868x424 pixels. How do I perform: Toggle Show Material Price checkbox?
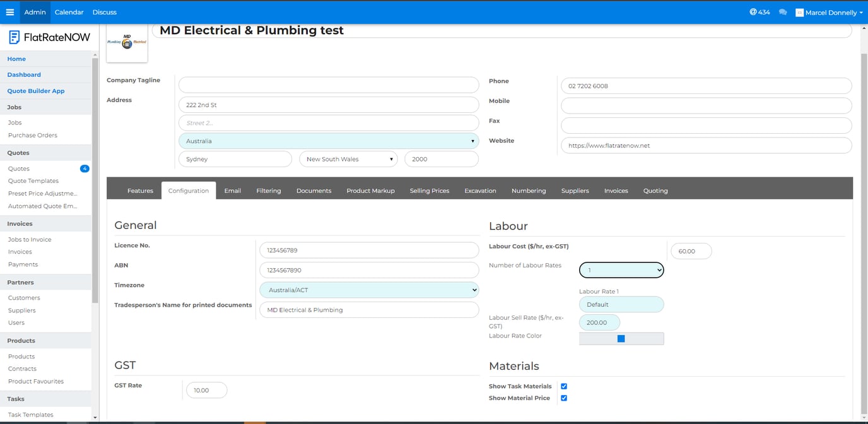click(x=564, y=398)
